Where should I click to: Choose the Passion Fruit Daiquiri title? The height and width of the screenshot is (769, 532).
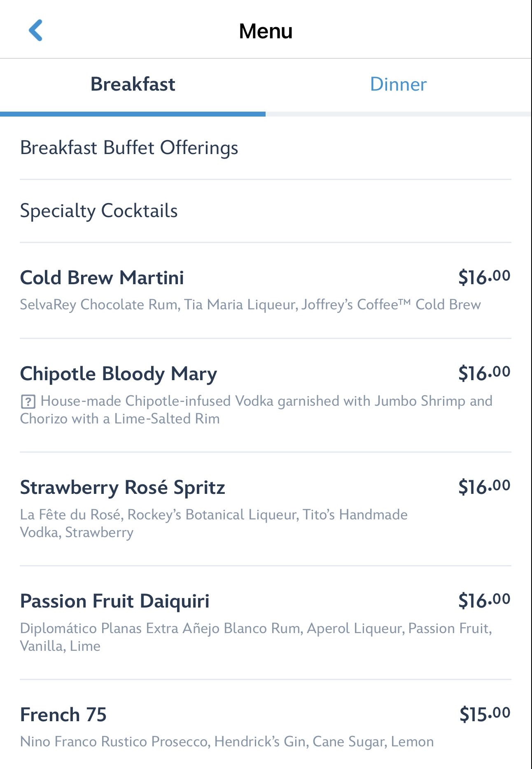click(x=114, y=601)
